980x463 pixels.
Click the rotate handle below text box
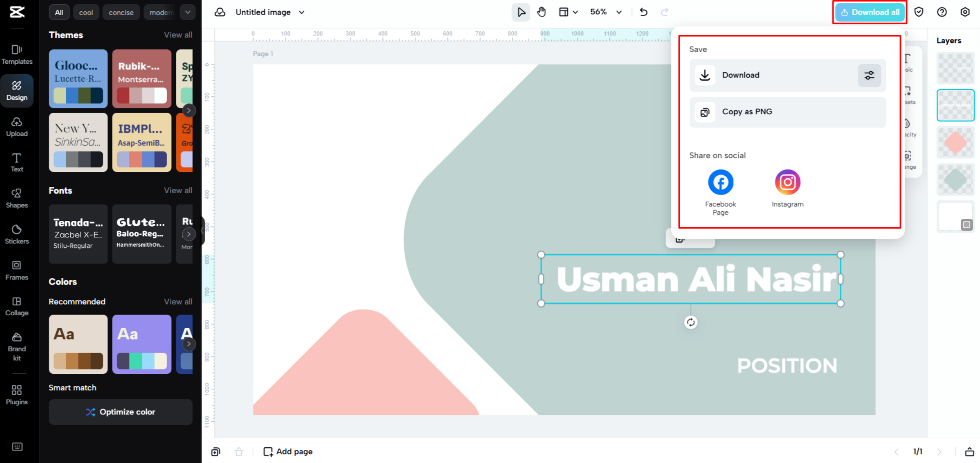[x=691, y=322]
